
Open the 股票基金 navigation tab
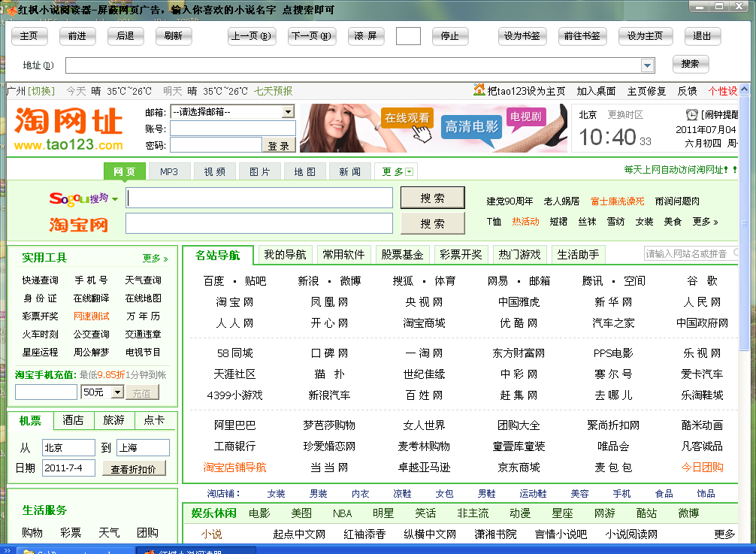(x=402, y=255)
